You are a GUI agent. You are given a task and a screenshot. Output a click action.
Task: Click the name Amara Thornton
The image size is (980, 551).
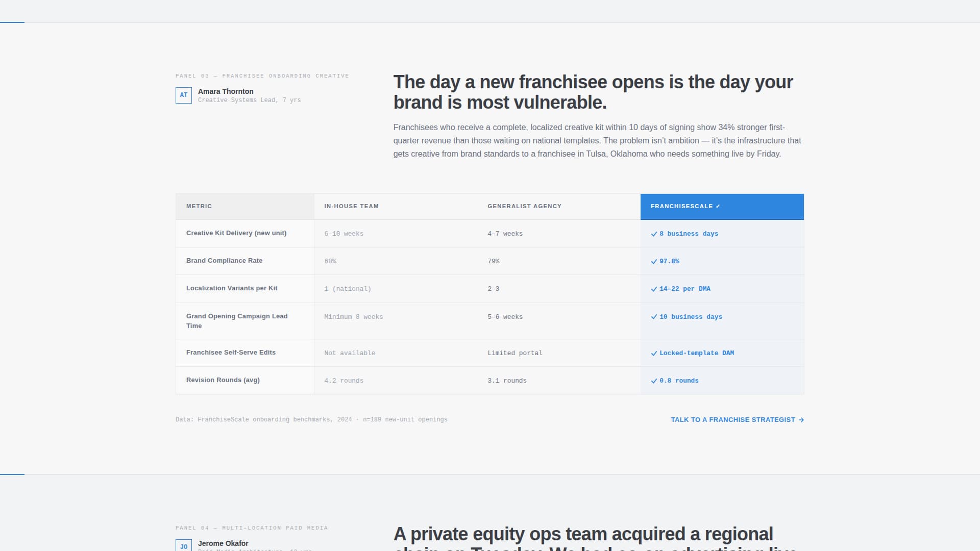pyautogui.click(x=226, y=91)
